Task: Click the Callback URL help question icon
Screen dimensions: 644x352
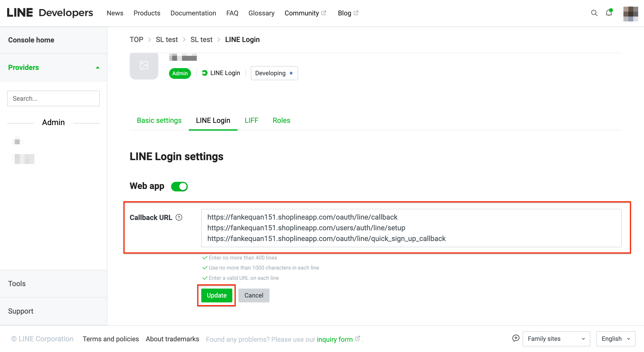Action: pyautogui.click(x=179, y=217)
